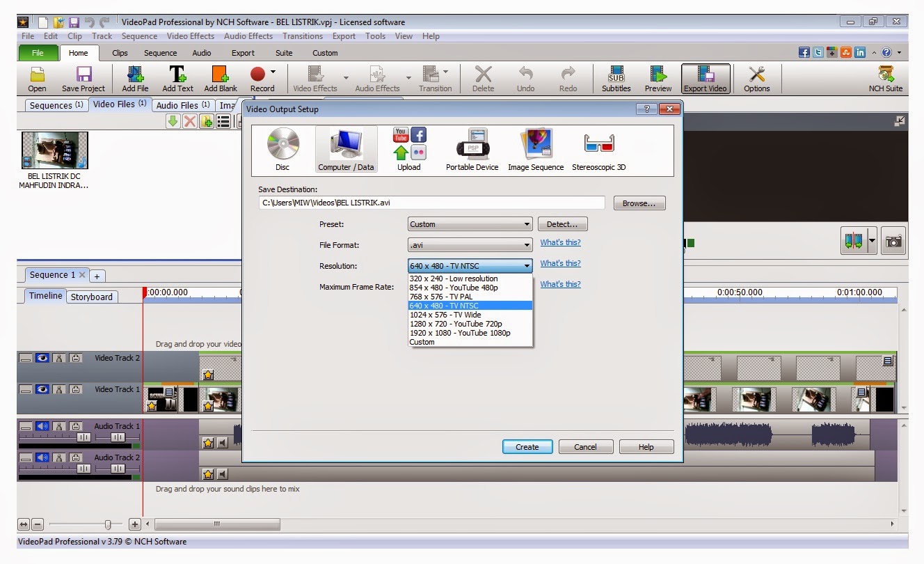
Task: Switch to the Storyboard tab
Action: pos(91,297)
